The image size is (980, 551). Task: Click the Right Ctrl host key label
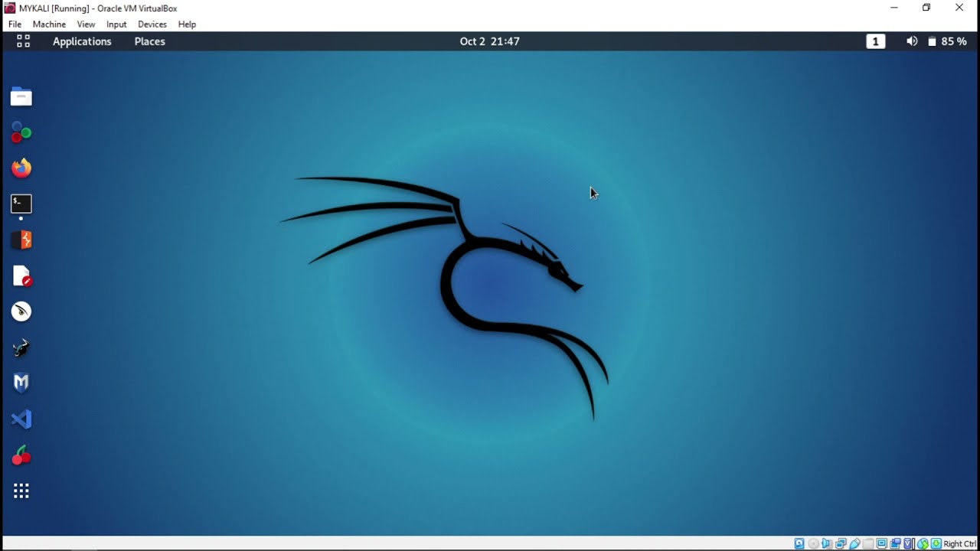[x=960, y=544]
